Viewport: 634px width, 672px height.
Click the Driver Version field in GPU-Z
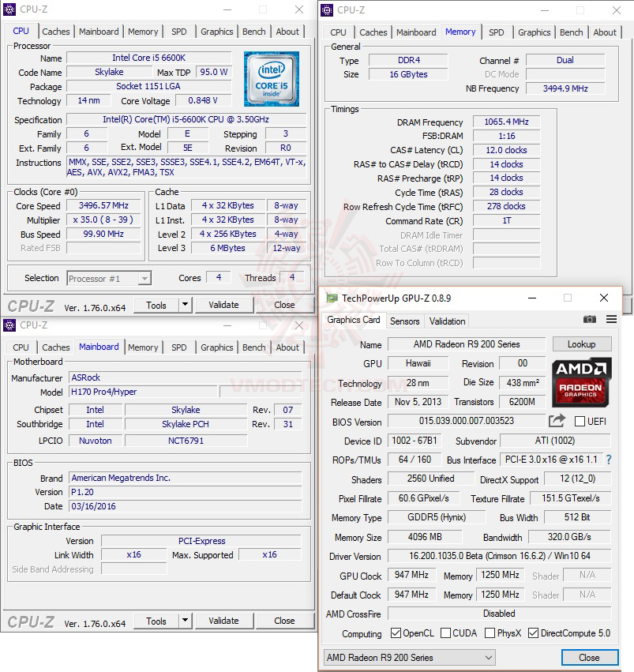point(500,556)
